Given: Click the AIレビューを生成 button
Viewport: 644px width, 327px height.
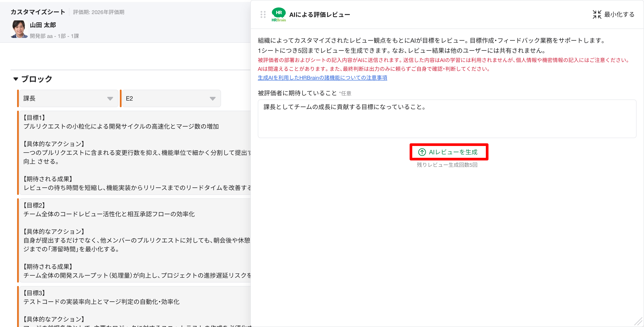Looking at the screenshot, I should 449,152.
